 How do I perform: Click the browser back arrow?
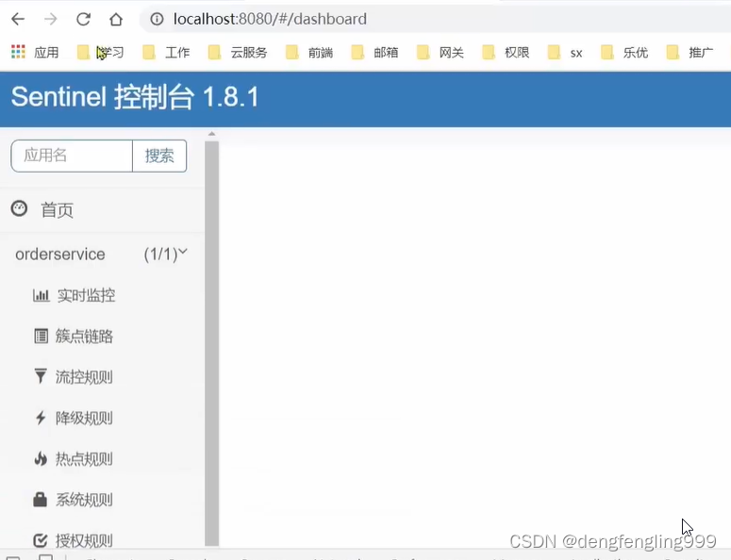(x=18, y=19)
